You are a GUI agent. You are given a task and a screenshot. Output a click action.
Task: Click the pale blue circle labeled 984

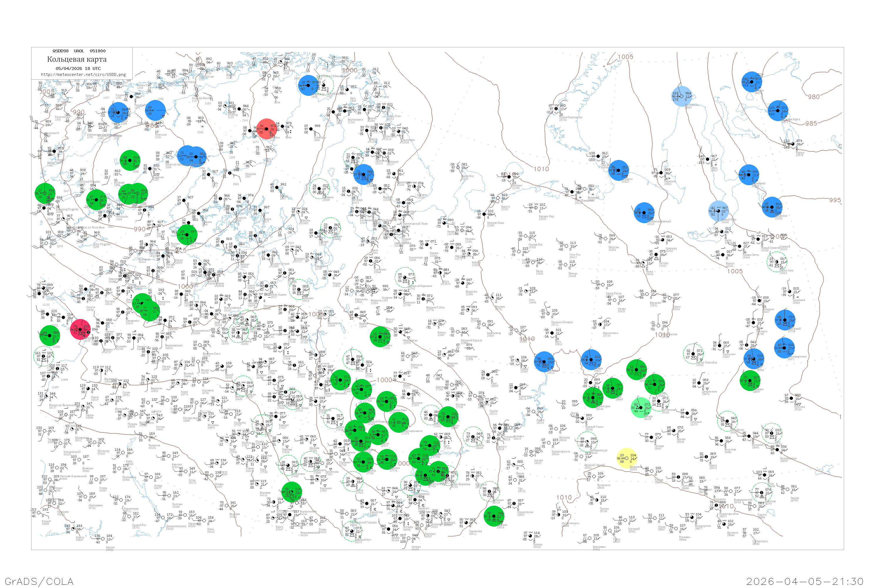tap(682, 96)
